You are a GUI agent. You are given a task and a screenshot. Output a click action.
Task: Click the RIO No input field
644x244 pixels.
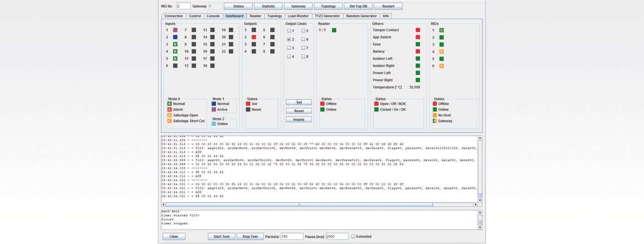tap(184, 6)
